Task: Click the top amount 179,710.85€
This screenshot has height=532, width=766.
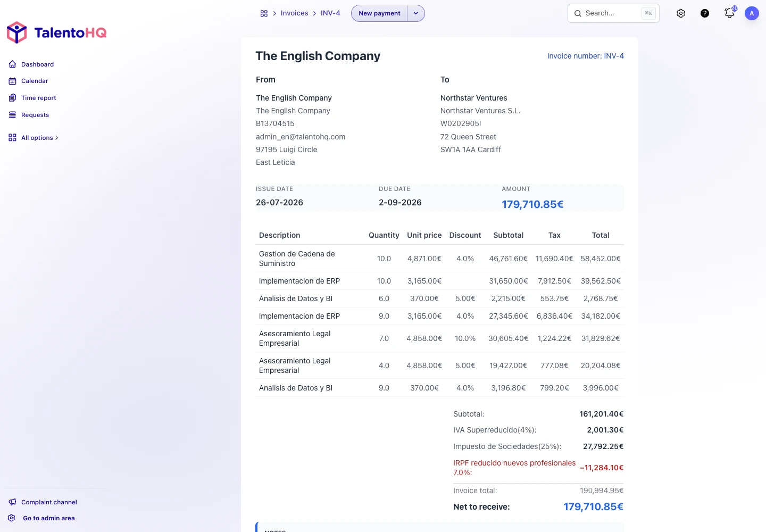Action: [x=532, y=204]
